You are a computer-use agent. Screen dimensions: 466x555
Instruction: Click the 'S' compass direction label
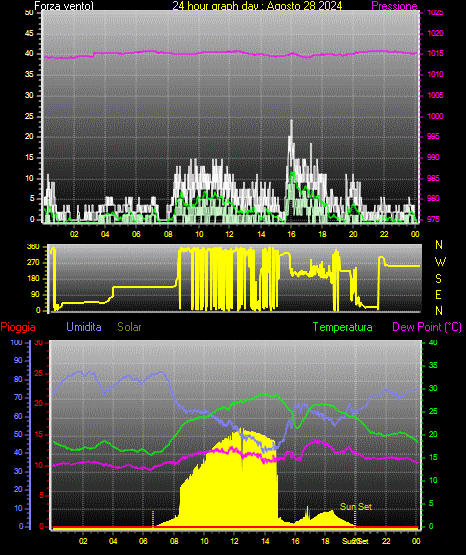438,279
